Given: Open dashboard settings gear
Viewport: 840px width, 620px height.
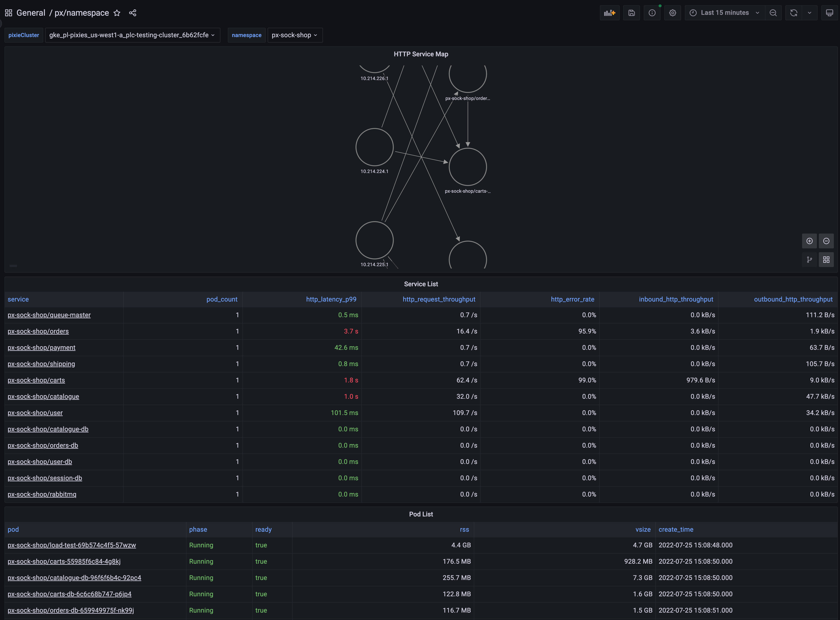Looking at the screenshot, I should (672, 13).
